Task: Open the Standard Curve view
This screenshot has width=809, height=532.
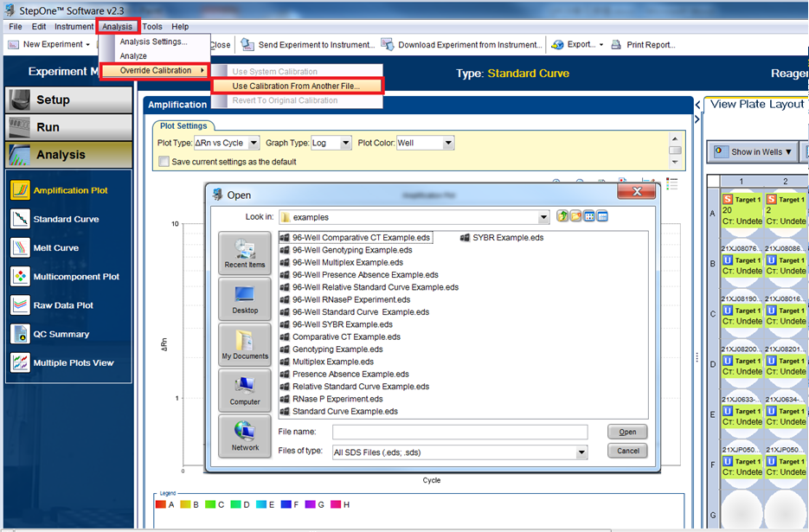Action: [x=55, y=220]
